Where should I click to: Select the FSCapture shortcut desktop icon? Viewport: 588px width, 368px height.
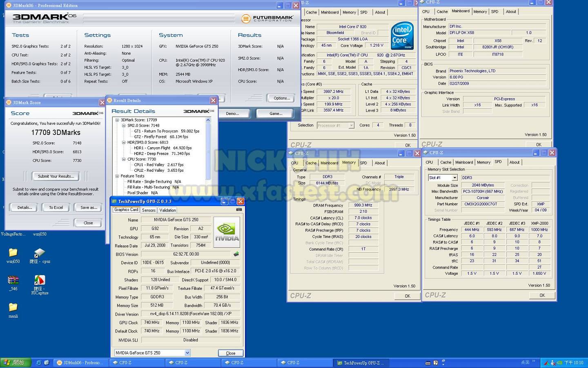(40, 285)
